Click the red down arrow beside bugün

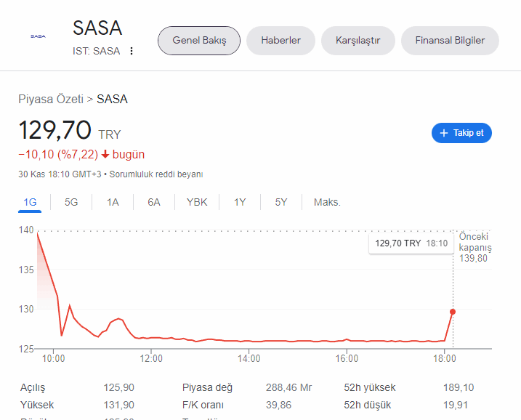pyautogui.click(x=105, y=154)
